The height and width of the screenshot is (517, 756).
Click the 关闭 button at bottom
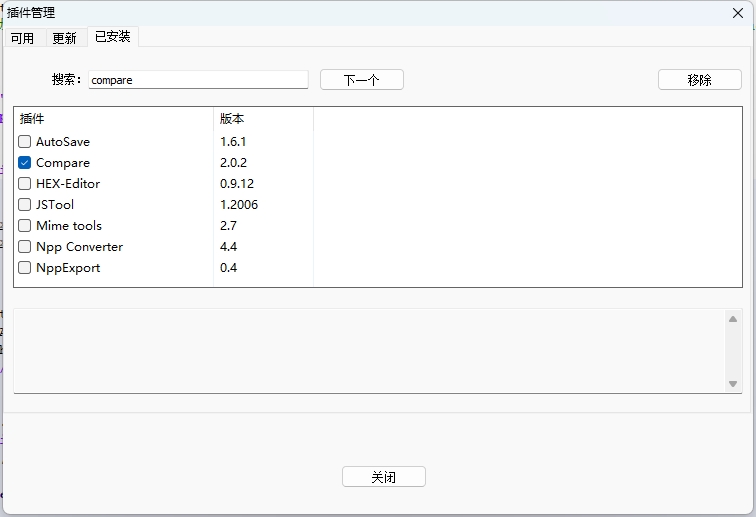click(x=383, y=477)
